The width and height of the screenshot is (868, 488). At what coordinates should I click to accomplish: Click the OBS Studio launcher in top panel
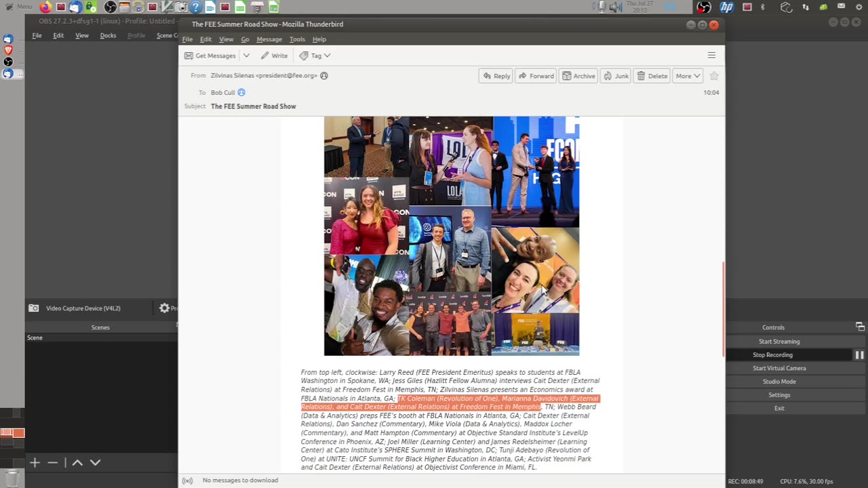tap(111, 7)
